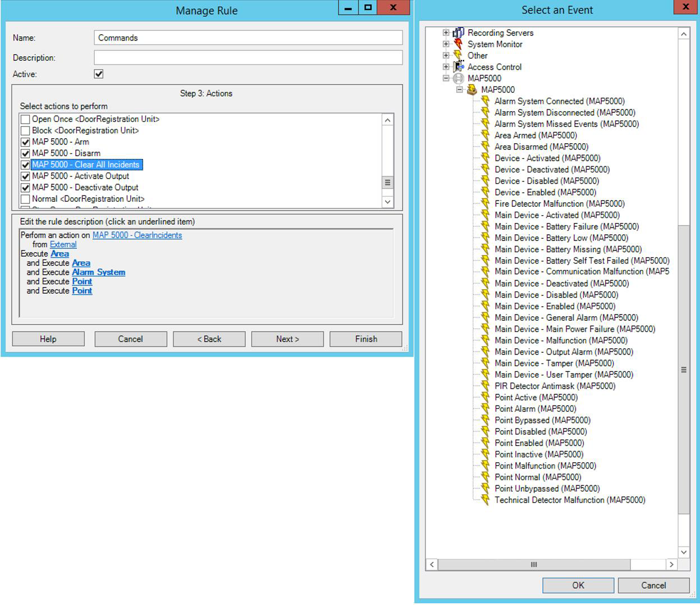Uncheck MAP 5000 - Activate Output
The width and height of the screenshot is (700, 605).
(x=25, y=176)
